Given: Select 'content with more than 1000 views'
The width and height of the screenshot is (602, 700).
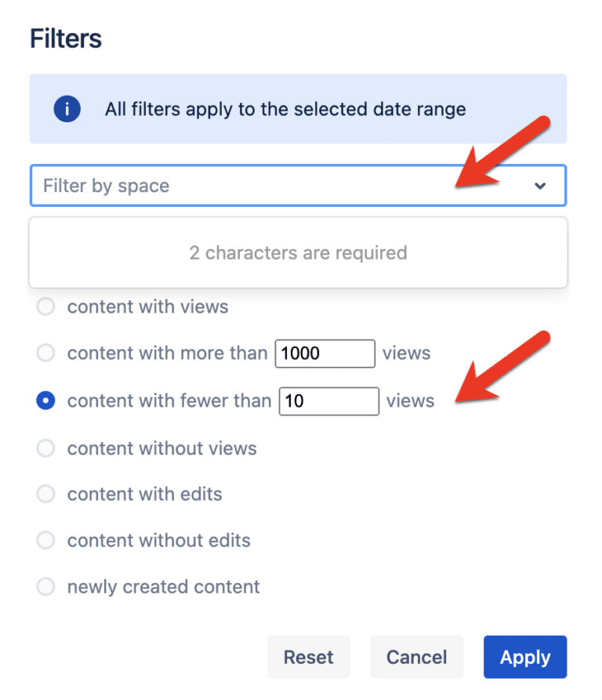Looking at the screenshot, I should coord(45,354).
